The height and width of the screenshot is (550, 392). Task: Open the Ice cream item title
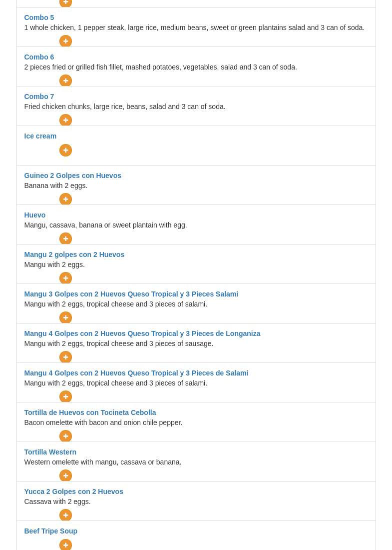[x=40, y=136]
